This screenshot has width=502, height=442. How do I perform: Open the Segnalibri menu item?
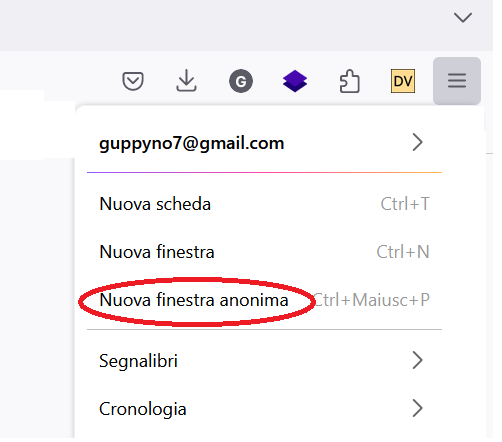(x=264, y=361)
